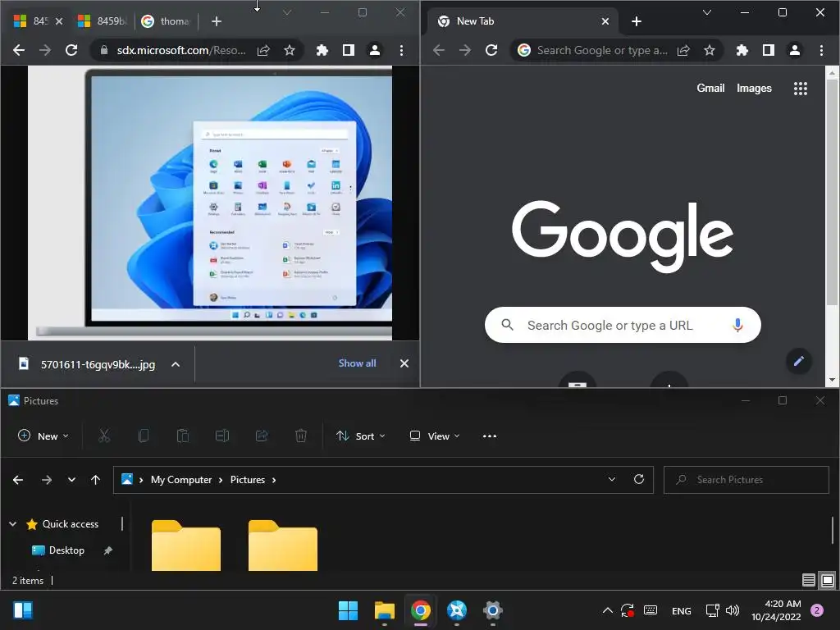Toggle side panel in left Chrome window

click(x=349, y=50)
